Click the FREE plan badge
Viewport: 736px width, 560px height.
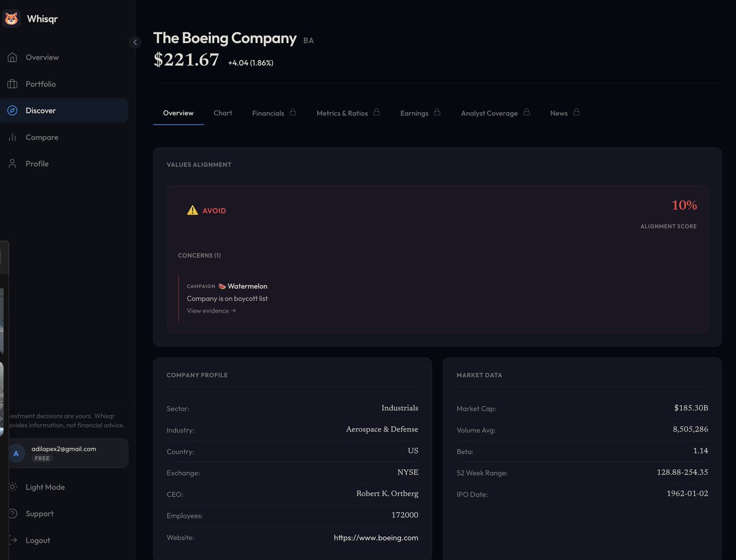(42, 458)
